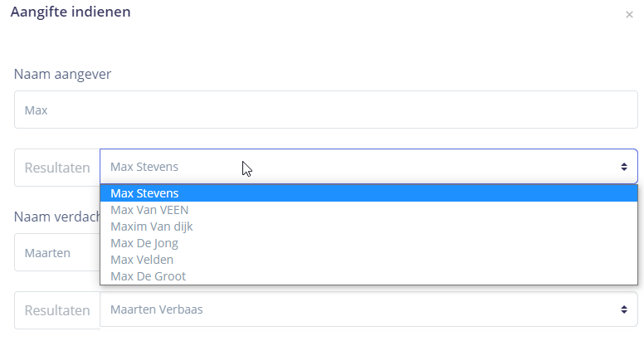The height and width of the screenshot is (341, 644).
Task: Click the Aangifte indienen dialog title
Action: tap(70, 12)
